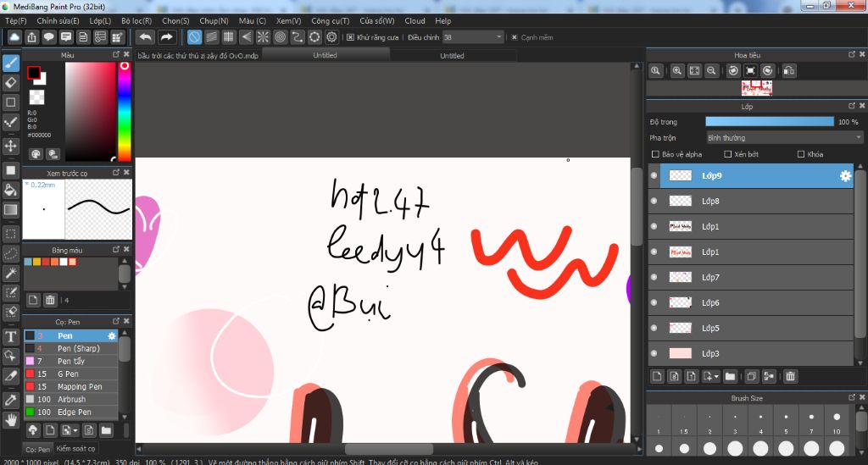Toggle the Cạnh mềm checkbox
This screenshot has height=465, width=868.
pos(515,37)
